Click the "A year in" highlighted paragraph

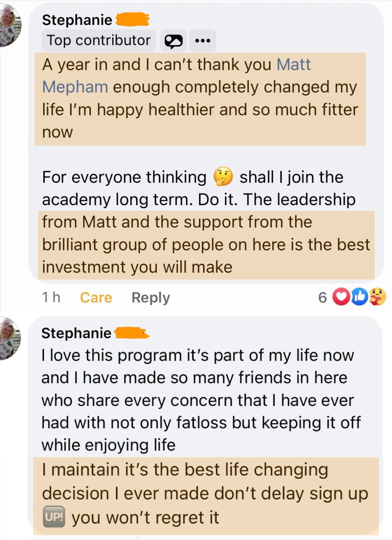[x=200, y=98]
